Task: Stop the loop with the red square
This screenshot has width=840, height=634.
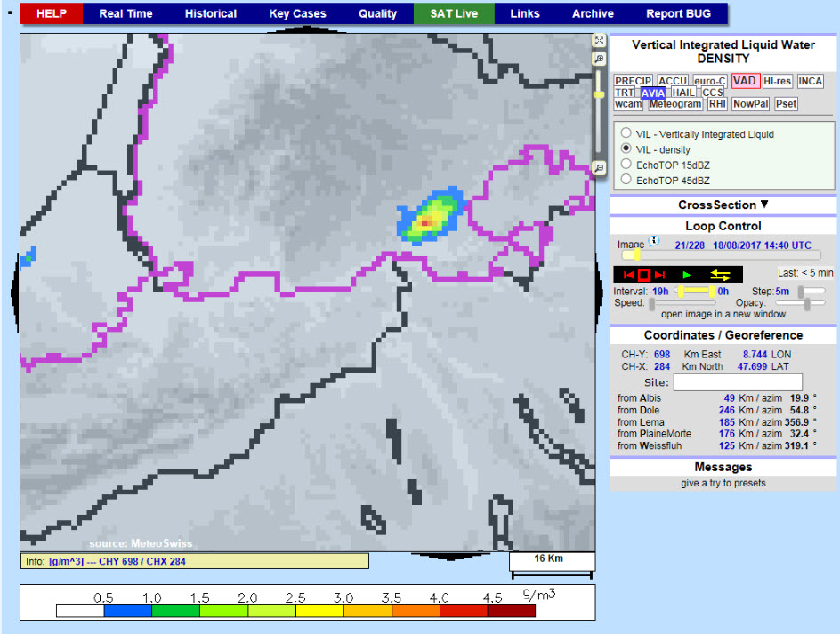Action: point(644,276)
